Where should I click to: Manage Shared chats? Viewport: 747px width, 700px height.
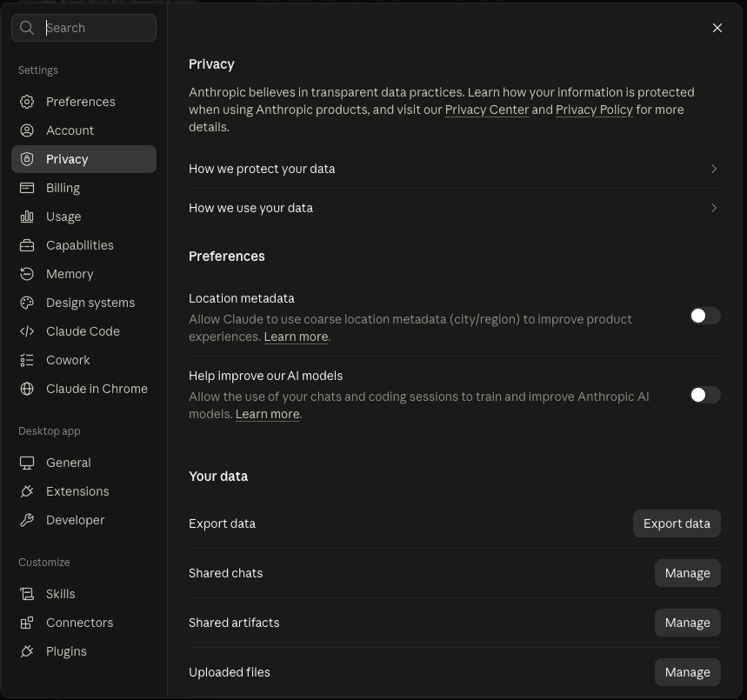[688, 573]
